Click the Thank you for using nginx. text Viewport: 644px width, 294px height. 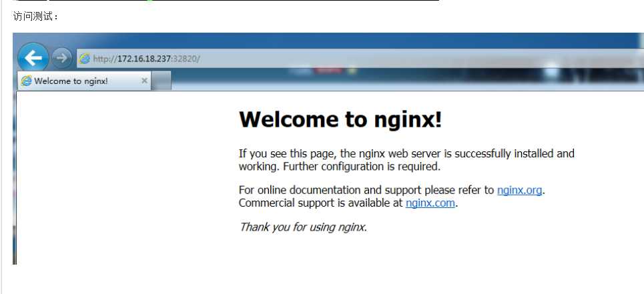click(x=303, y=227)
